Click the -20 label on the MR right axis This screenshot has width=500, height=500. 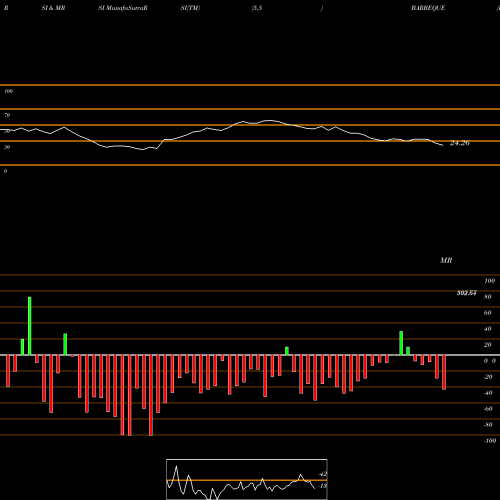click(488, 377)
